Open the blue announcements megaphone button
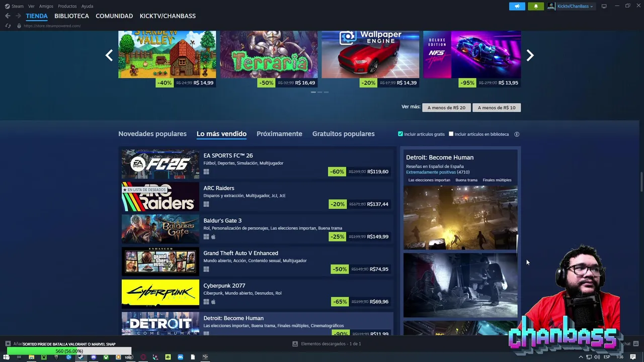 tap(517, 6)
